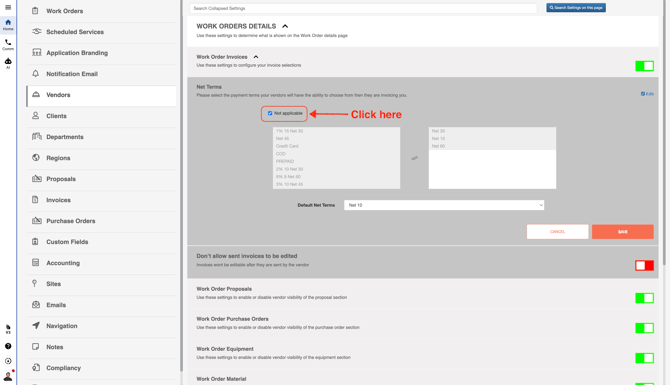Select 'Net 30' in selected terms list
The width and height of the screenshot is (670, 385).
point(492,131)
